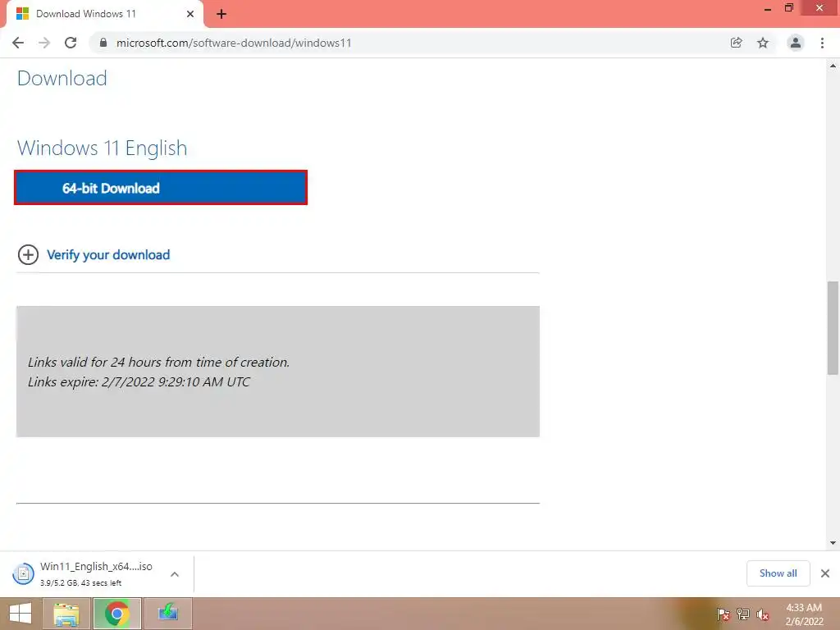The height and width of the screenshot is (630, 840).
Task: Select the Download Windows 11 tab
Action: [x=104, y=14]
